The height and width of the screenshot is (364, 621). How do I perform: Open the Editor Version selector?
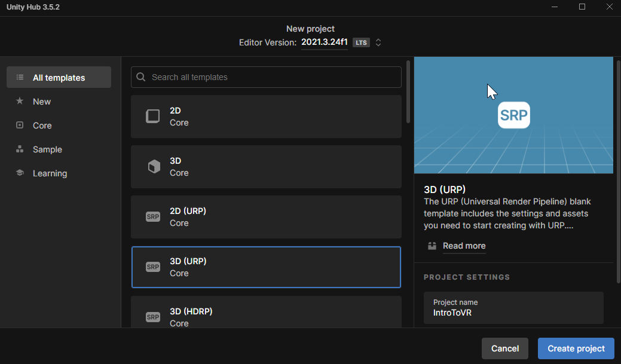coord(324,42)
